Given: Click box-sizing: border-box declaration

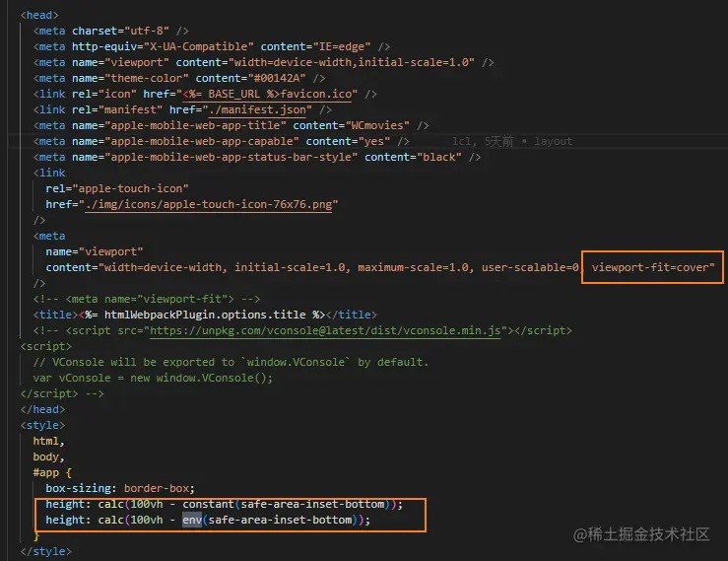Looking at the screenshot, I should click(x=120, y=488).
